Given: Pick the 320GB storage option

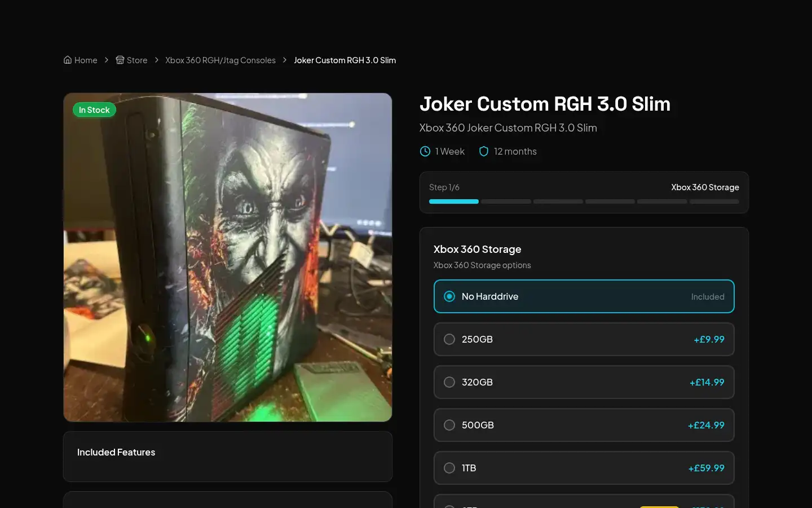Looking at the screenshot, I should 584,382.
